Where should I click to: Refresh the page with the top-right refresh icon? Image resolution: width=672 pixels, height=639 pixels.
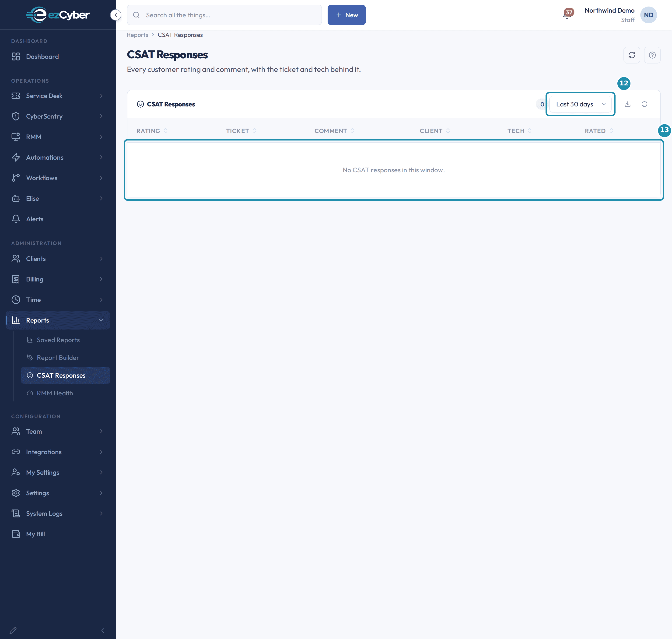[x=631, y=55]
